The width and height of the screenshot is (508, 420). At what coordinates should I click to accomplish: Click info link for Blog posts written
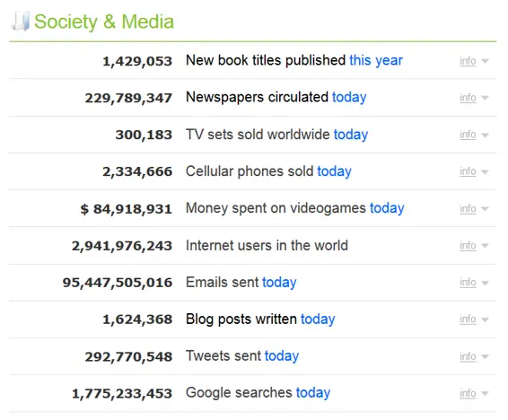[x=468, y=319]
